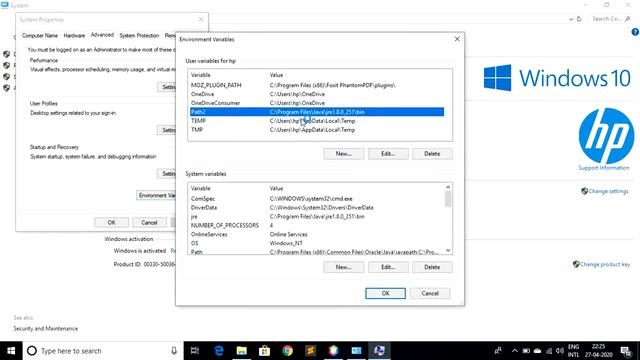Click the blue help icon in the System window
The image size is (640, 360).
pos(635,32)
